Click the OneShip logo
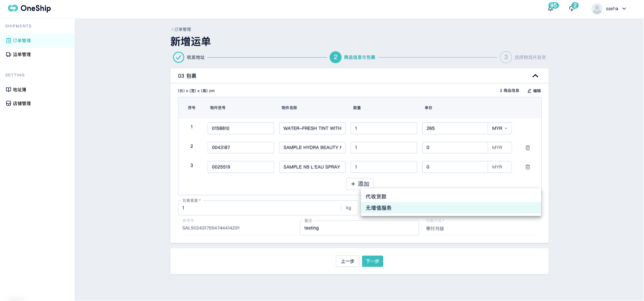The height and width of the screenshot is (301, 644). [x=29, y=8]
